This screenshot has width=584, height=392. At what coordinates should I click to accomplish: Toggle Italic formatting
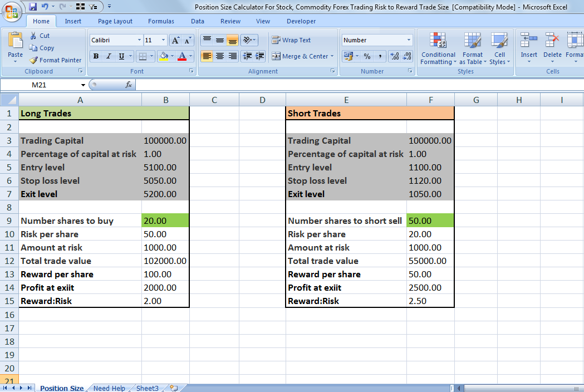coord(109,56)
